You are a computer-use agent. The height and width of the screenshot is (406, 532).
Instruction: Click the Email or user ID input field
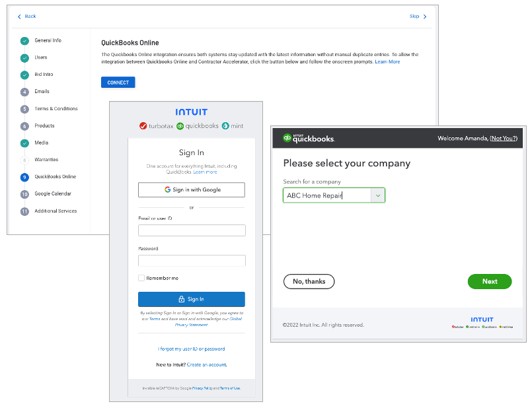(x=191, y=230)
